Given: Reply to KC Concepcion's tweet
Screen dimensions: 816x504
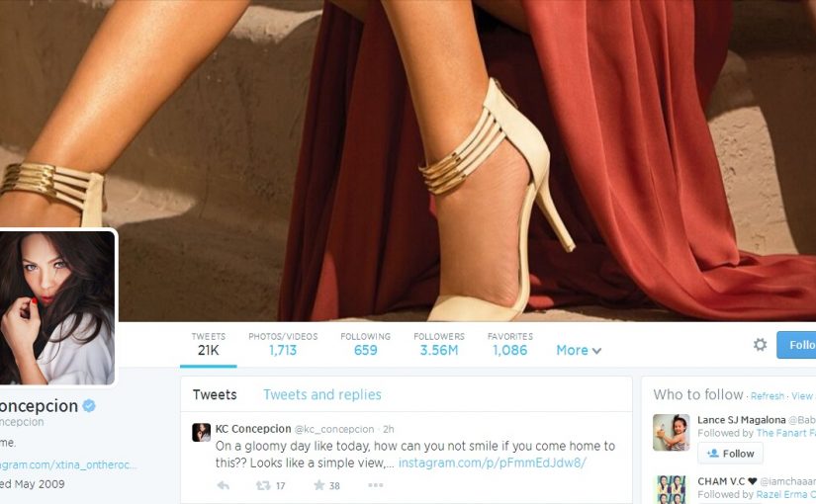Looking at the screenshot, I should coord(224,485).
